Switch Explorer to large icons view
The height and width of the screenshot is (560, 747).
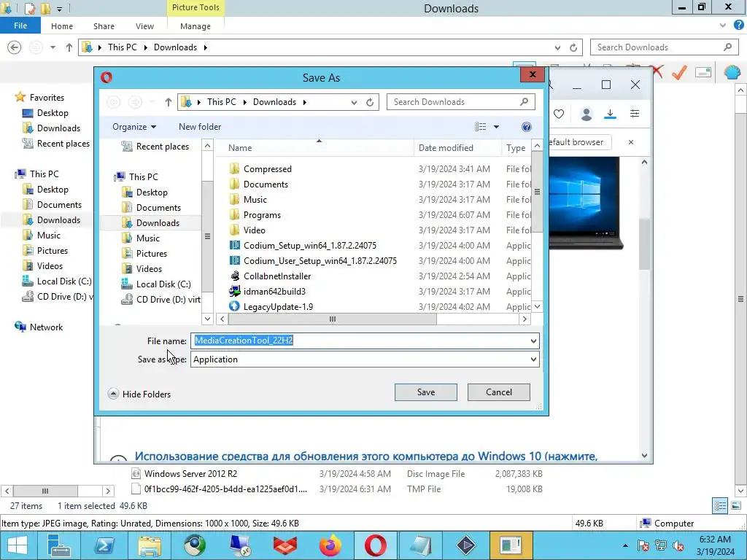pyautogui.click(x=736, y=505)
